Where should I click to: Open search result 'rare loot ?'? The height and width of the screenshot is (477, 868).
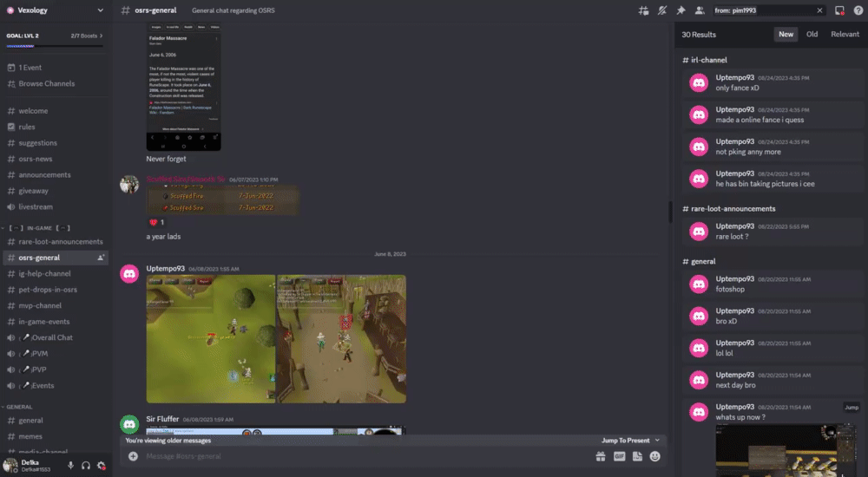point(773,232)
